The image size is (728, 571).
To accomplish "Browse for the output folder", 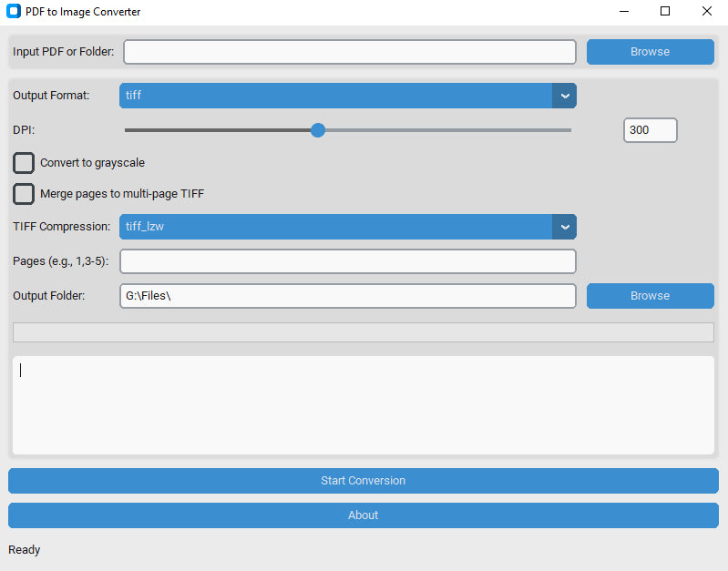I will coord(650,296).
